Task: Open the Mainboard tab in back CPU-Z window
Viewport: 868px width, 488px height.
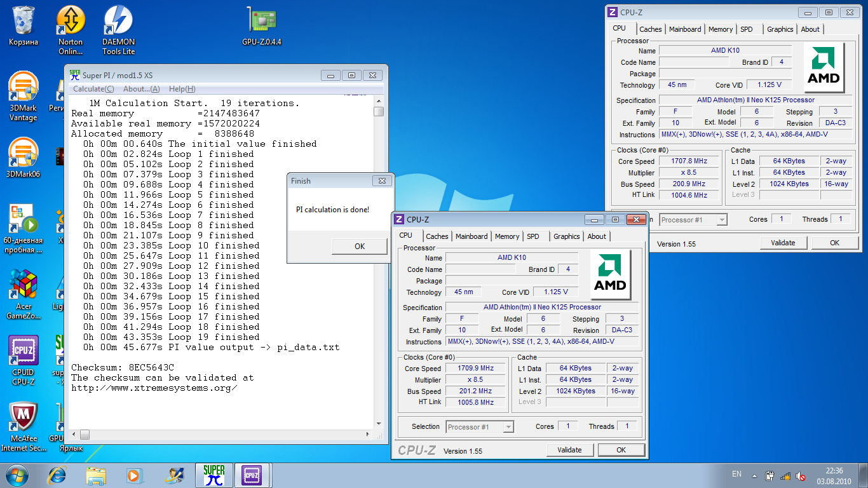Action: (685, 29)
